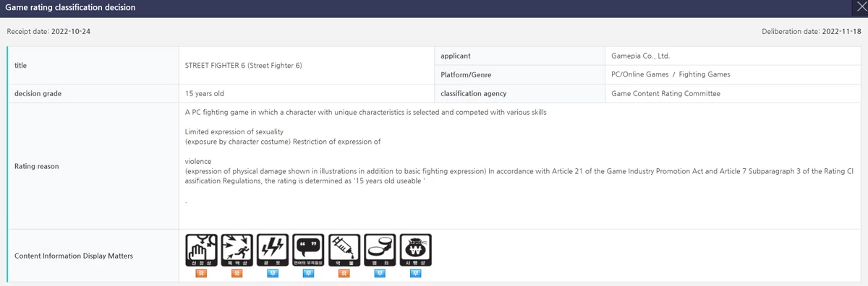Click the Deliberation date 2022-11-18
This screenshot has height=286, width=868.
(812, 32)
